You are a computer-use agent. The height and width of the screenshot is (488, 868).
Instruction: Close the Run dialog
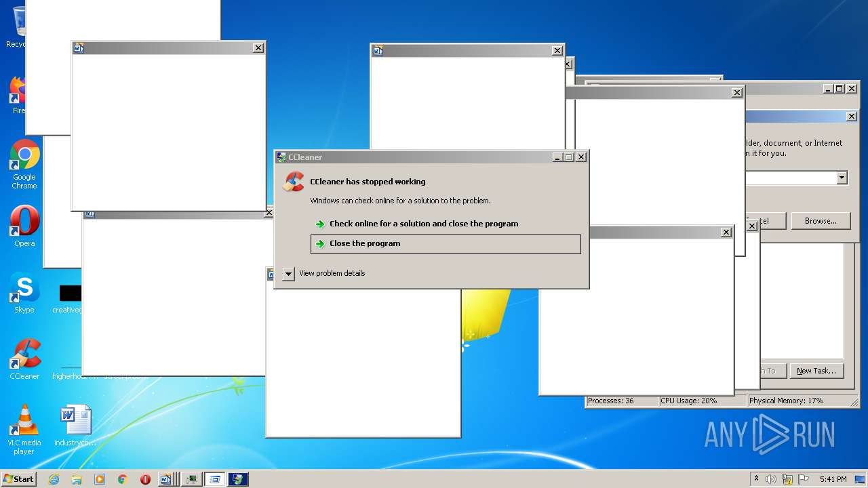852,117
